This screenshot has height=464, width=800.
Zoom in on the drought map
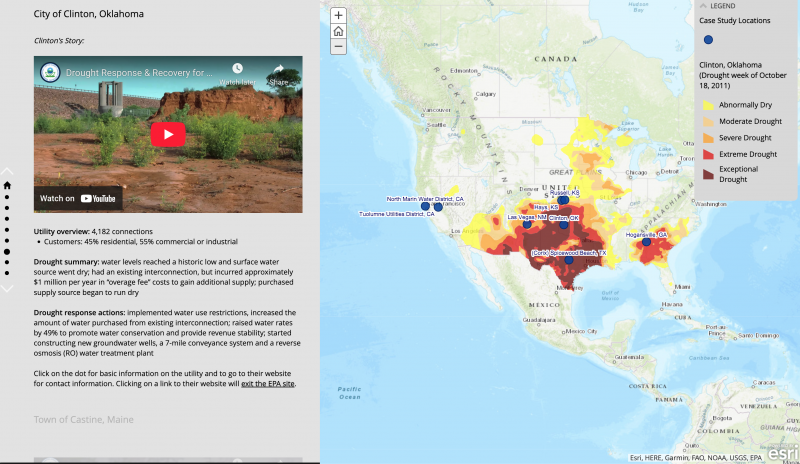click(338, 15)
